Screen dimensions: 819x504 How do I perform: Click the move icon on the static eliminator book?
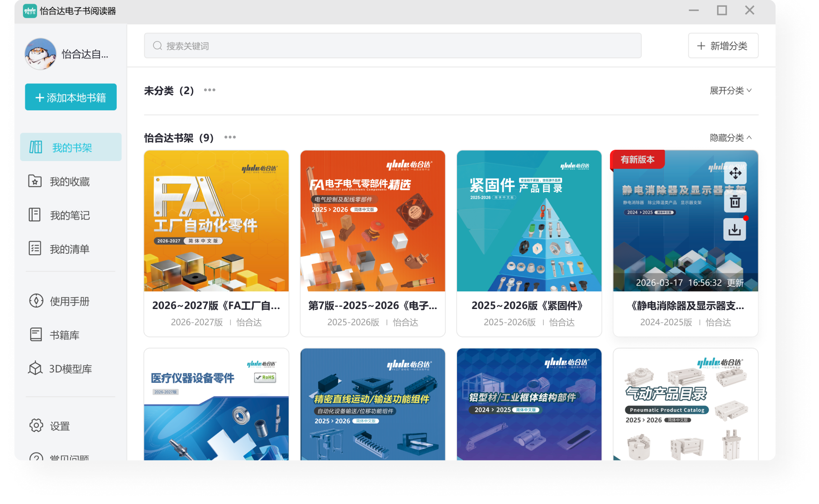click(735, 173)
